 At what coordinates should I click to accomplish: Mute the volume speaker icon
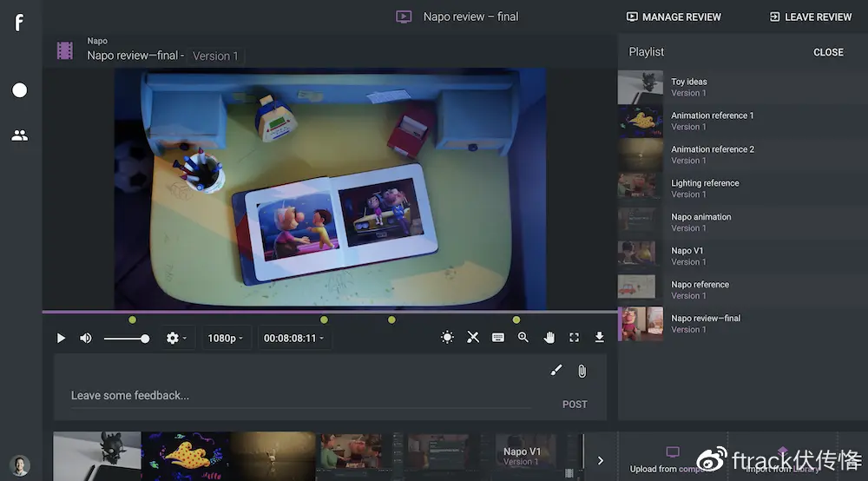[x=85, y=339]
